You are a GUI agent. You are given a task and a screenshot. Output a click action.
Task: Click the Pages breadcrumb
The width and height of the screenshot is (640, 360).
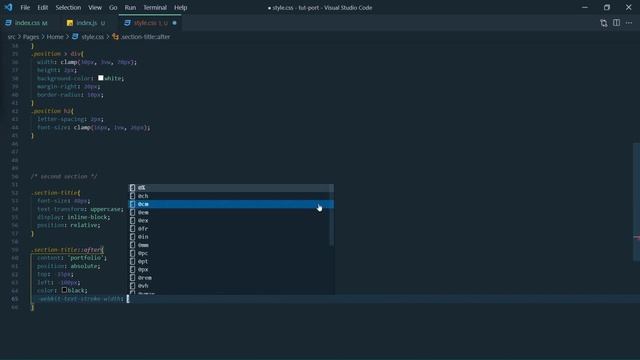tap(31, 37)
